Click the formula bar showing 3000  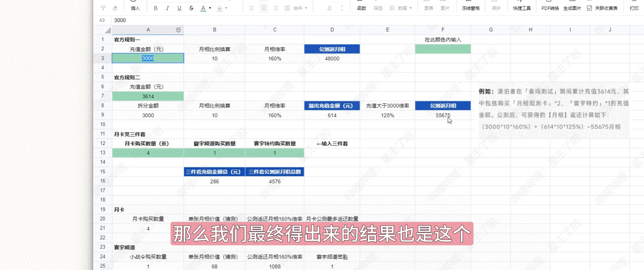tap(377, 20)
